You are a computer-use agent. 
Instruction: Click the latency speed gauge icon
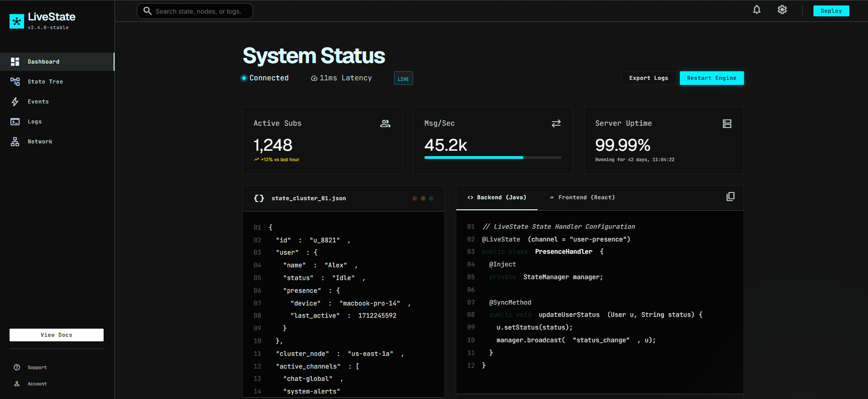pyautogui.click(x=314, y=79)
